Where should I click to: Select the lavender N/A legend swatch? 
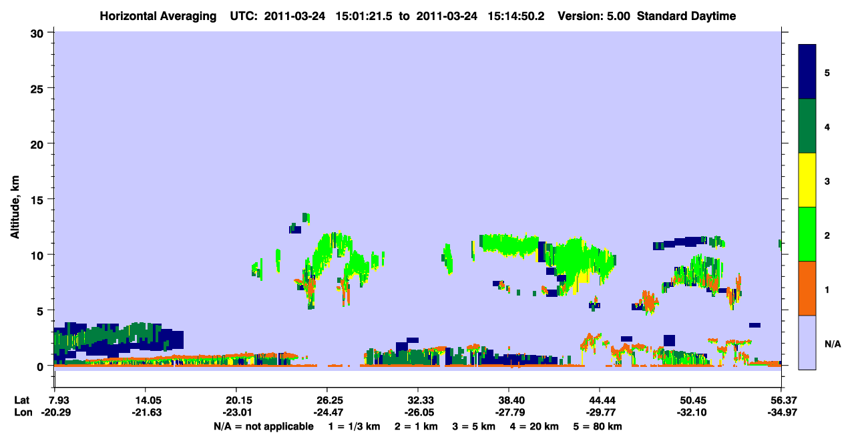click(x=808, y=342)
